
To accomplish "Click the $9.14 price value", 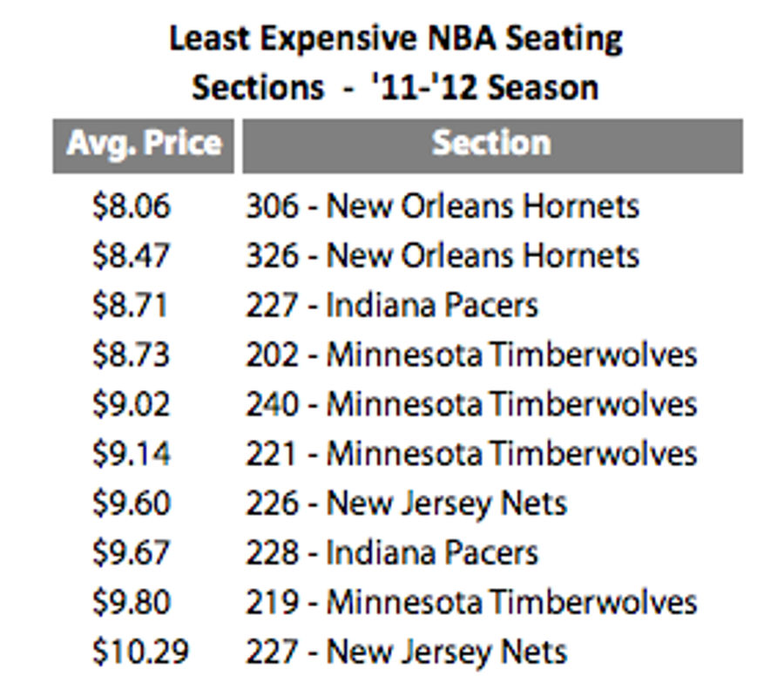I will coord(132,453).
